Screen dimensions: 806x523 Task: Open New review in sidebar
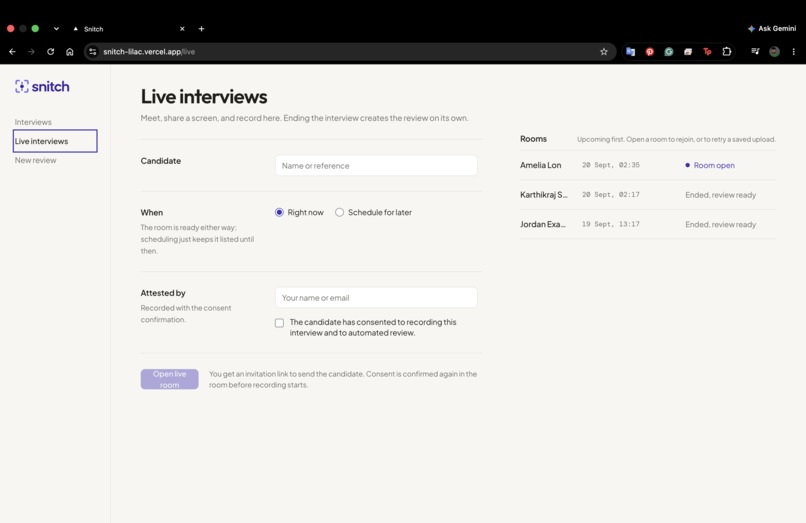click(35, 160)
